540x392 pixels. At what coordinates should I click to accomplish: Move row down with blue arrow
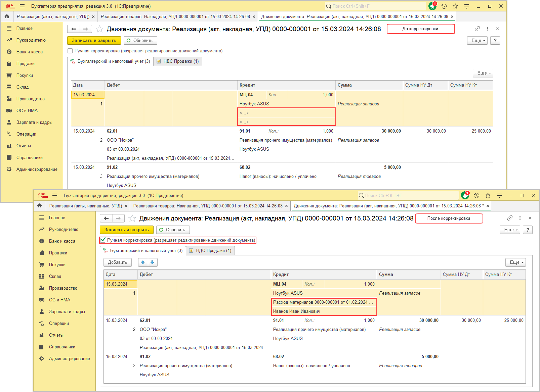(152, 262)
